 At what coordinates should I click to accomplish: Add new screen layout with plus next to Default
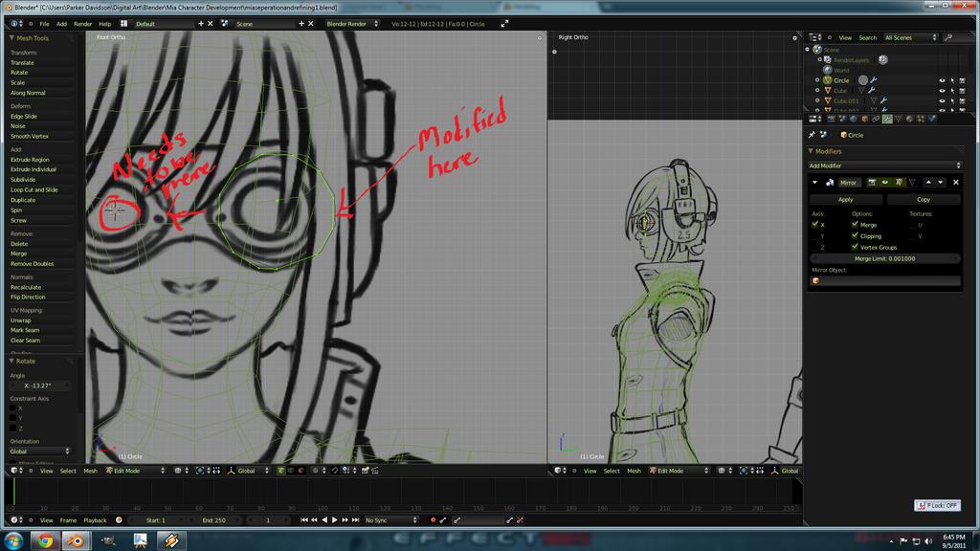click(201, 24)
